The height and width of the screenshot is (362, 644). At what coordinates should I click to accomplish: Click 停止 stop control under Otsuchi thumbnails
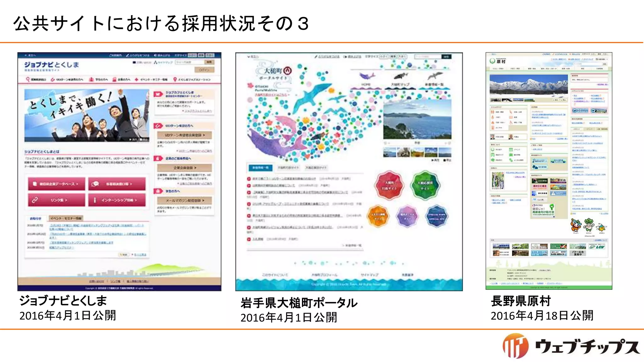[x=447, y=160]
